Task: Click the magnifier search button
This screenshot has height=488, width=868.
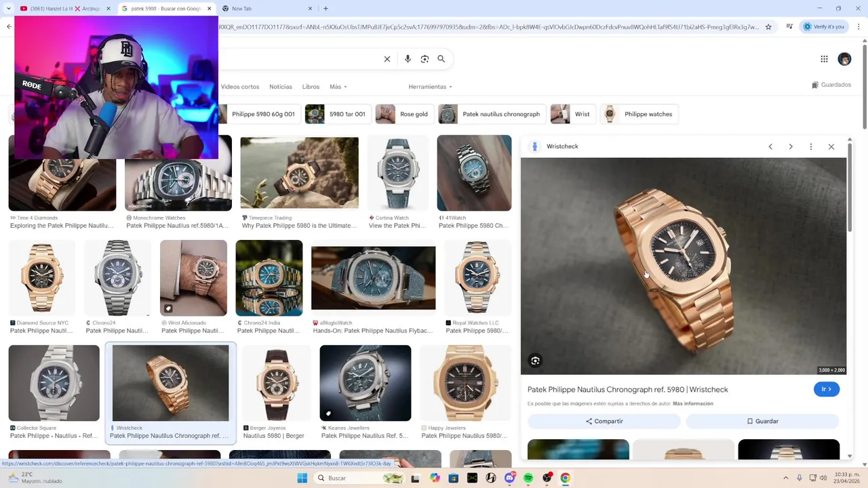Action: coord(441,59)
